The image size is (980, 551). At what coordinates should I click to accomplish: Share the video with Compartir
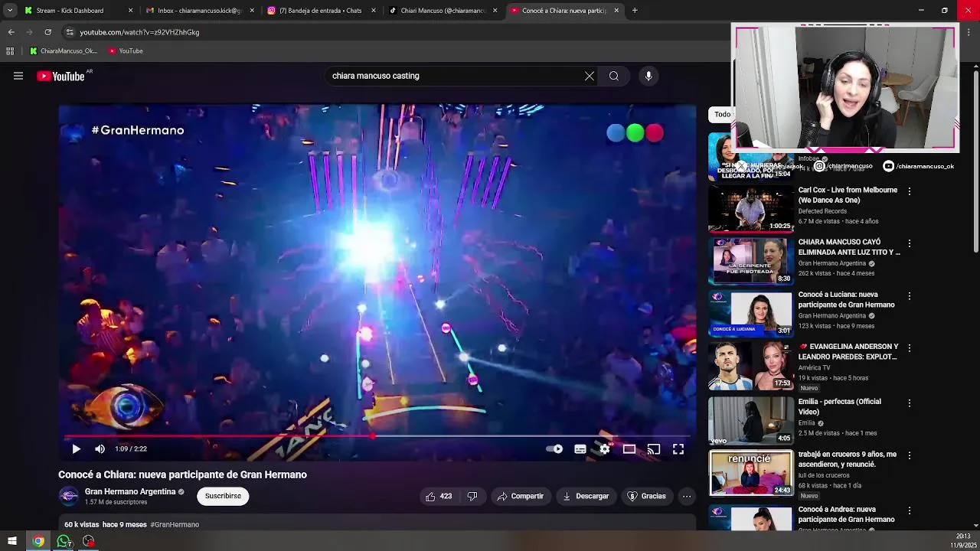click(x=520, y=496)
